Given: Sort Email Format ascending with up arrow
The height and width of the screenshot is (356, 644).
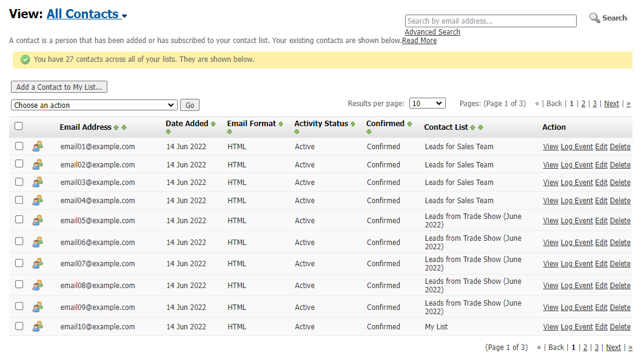Looking at the screenshot, I should [x=281, y=124].
